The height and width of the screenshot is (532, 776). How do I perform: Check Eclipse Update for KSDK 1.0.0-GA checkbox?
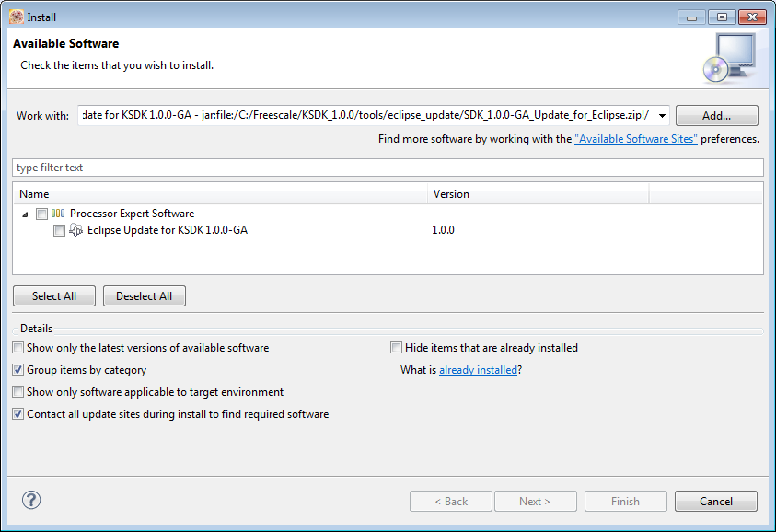pyautogui.click(x=59, y=230)
